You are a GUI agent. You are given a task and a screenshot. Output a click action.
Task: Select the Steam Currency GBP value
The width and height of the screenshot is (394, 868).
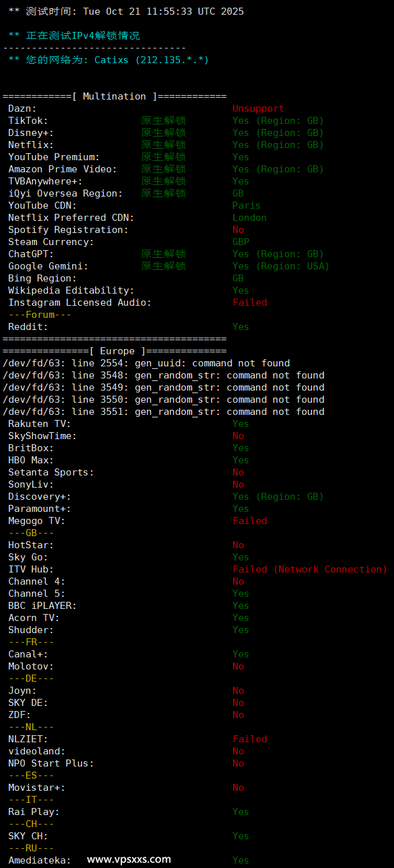point(241,242)
